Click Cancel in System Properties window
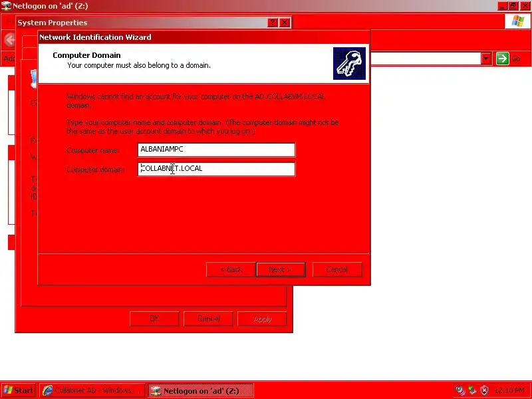 coord(208,319)
